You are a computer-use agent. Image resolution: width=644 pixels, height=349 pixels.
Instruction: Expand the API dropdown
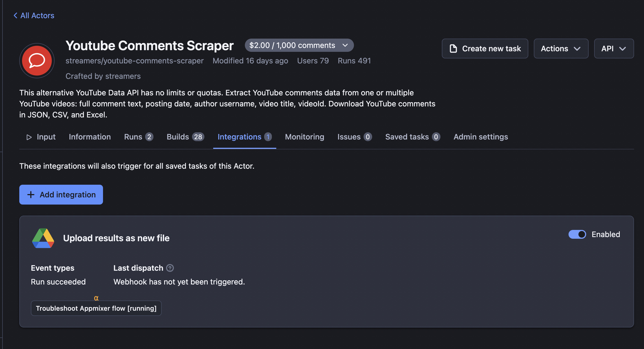click(x=614, y=49)
